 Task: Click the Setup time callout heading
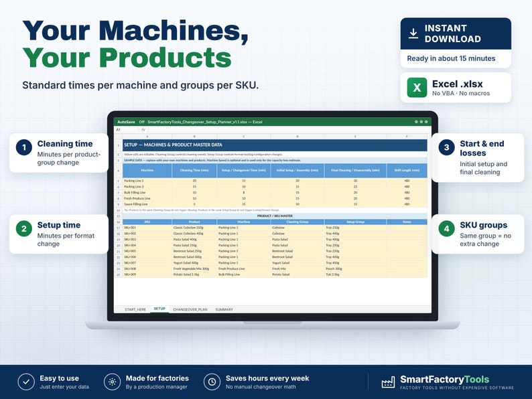click(59, 225)
